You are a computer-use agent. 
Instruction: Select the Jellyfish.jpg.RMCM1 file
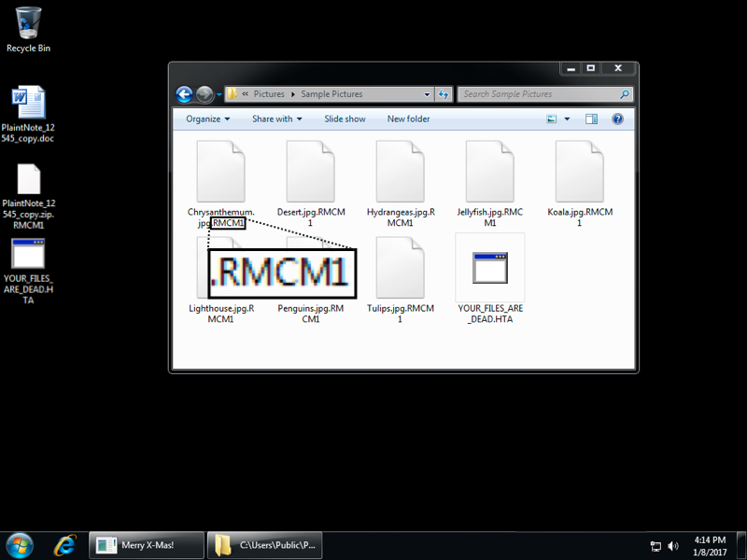(489, 184)
